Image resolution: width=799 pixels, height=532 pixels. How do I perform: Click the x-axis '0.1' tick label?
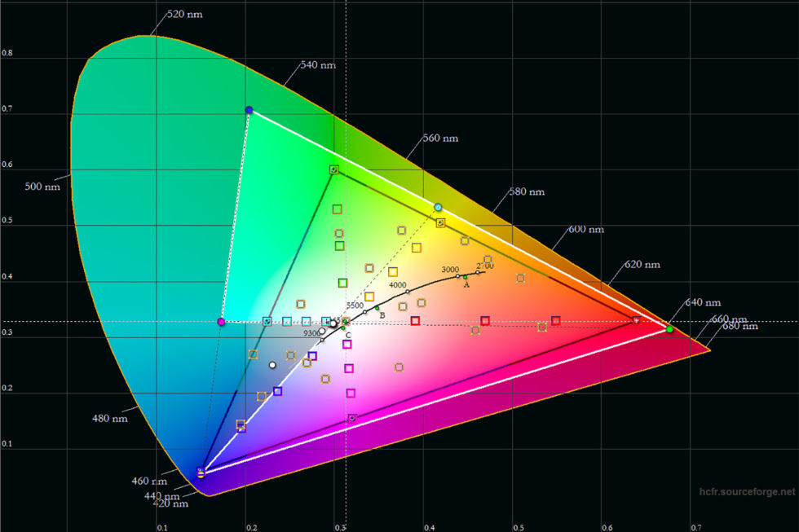[162, 527]
